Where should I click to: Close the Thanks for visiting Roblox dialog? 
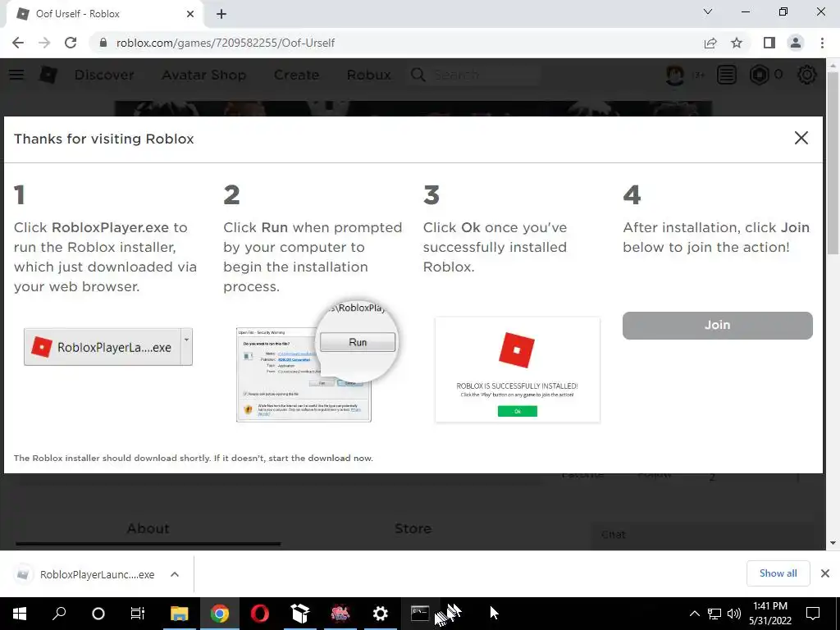(801, 138)
